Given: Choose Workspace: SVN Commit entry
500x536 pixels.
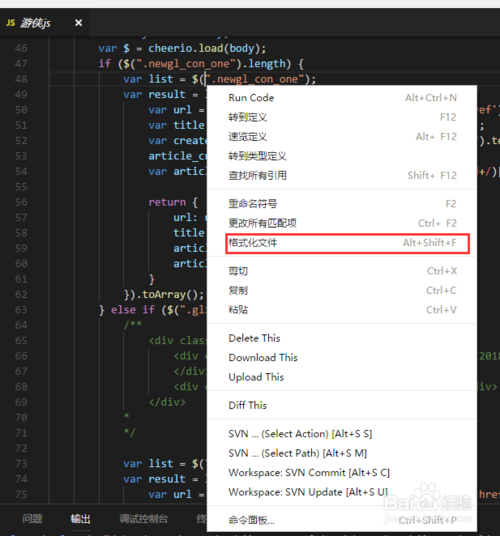Looking at the screenshot, I should pyautogui.click(x=342, y=473).
